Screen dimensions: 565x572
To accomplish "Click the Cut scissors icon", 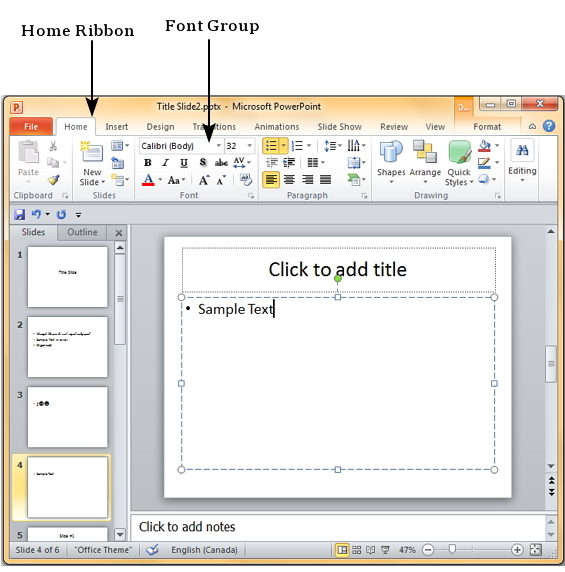I will click(x=53, y=146).
